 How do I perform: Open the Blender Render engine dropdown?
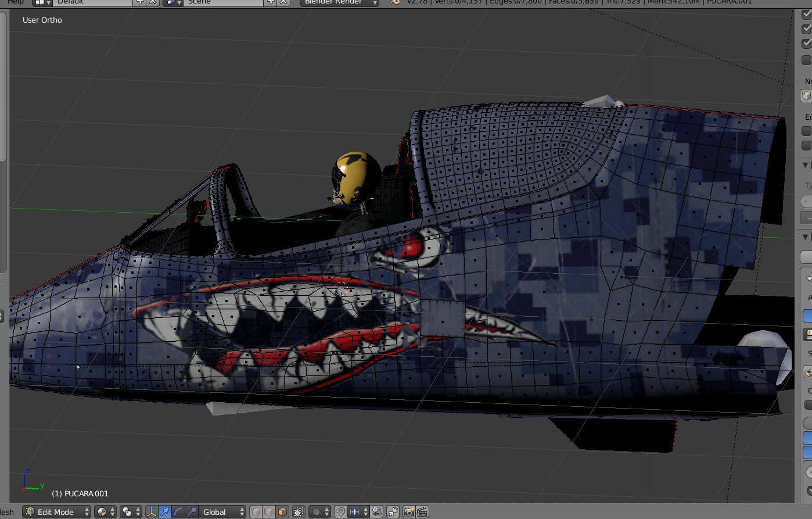[340, 2]
